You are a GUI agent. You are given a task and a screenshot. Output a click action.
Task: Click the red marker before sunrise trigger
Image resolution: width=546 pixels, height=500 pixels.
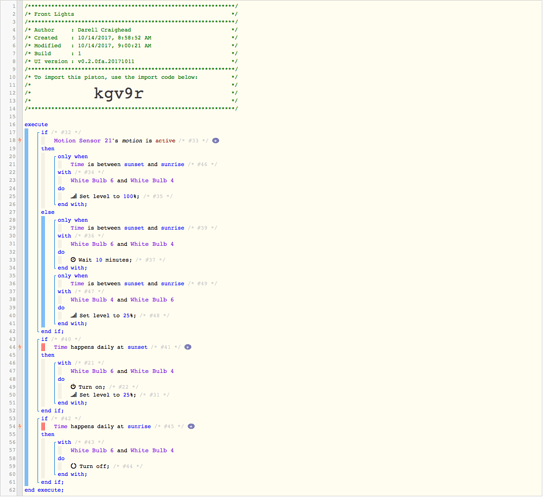[x=43, y=426]
